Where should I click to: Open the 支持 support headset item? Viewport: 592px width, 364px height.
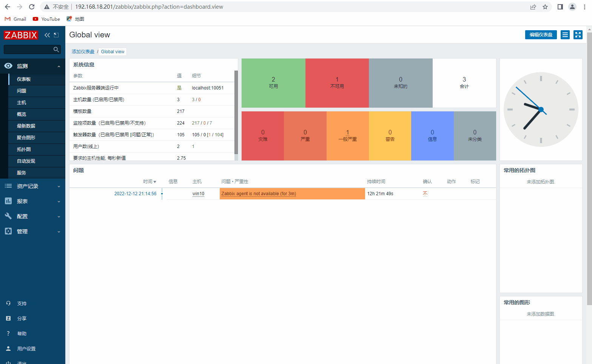pyautogui.click(x=22, y=304)
